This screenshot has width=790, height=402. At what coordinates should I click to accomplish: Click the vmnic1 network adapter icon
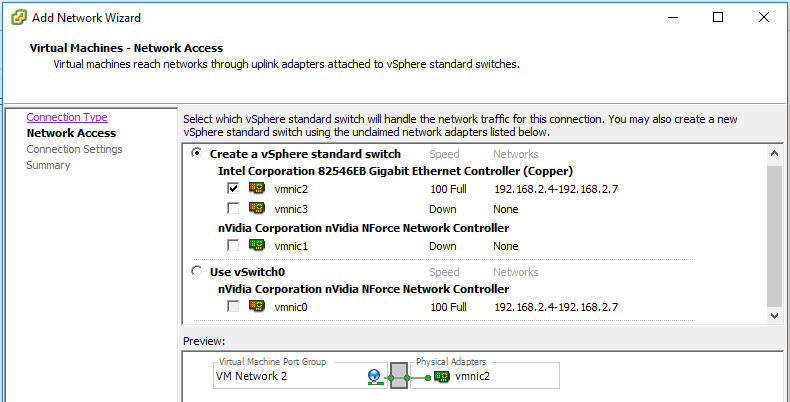click(257, 246)
